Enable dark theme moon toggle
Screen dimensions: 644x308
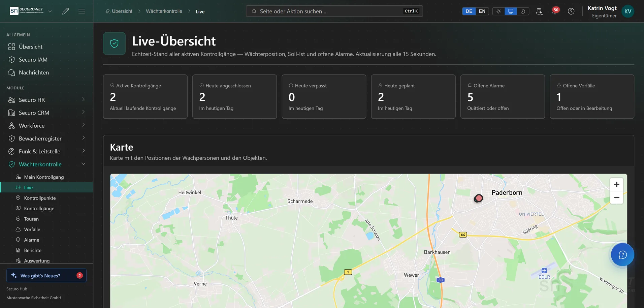tap(523, 11)
